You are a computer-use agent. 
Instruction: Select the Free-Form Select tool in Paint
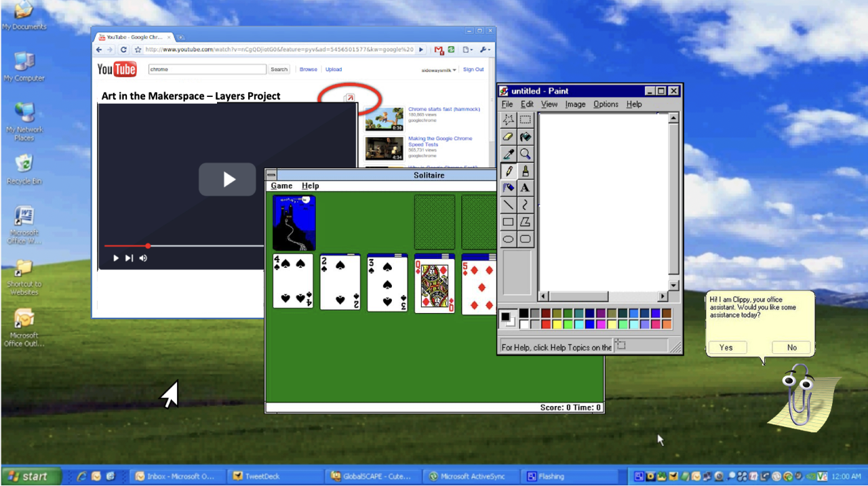coord(509,119)
